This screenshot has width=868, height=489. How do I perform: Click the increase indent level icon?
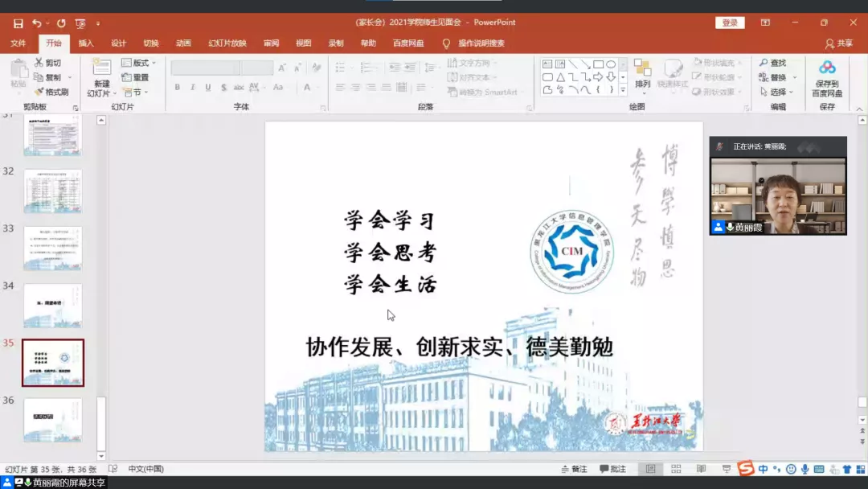tap(410, 68)
